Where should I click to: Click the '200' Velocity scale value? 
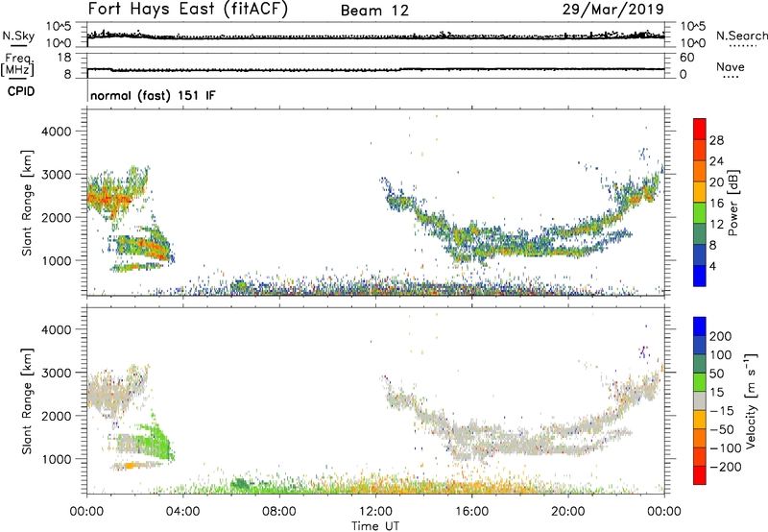(x=721, y=336)
